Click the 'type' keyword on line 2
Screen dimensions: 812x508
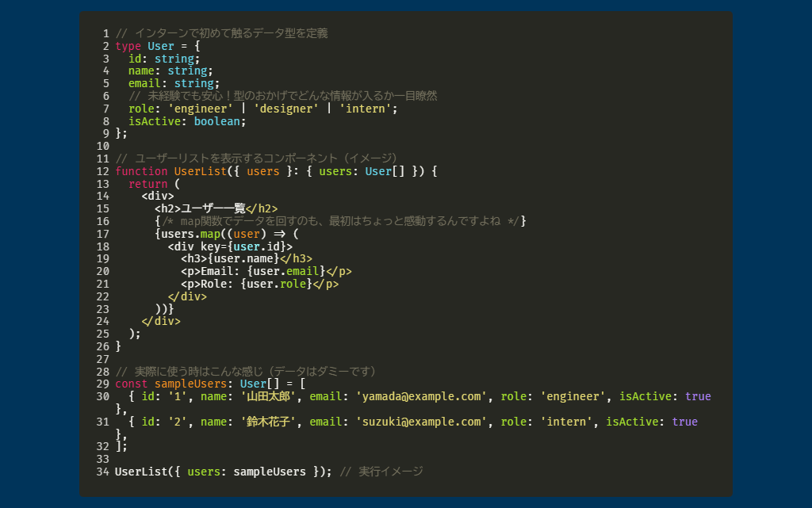128,46
